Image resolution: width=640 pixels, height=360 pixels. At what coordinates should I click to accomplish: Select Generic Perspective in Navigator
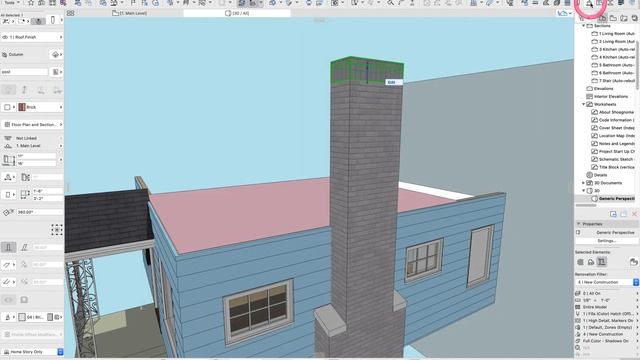click(x=613, y=199)
